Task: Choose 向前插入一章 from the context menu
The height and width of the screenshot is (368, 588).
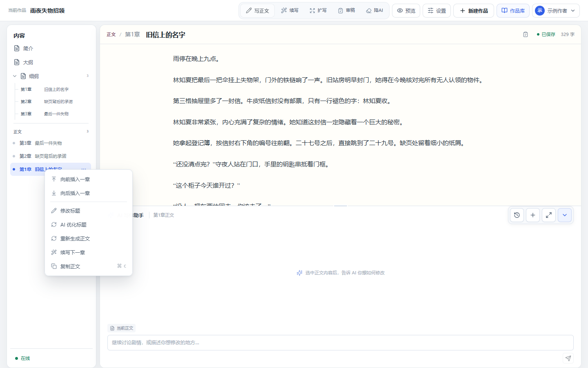Action: pos(89,179)
